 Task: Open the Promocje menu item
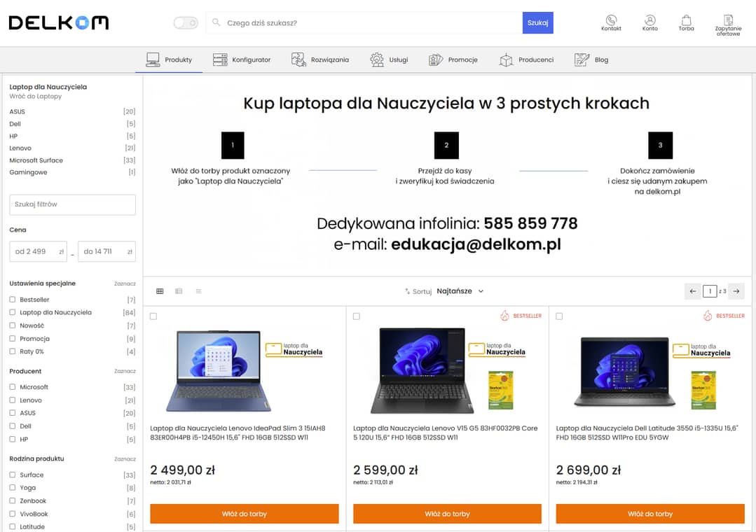click(x=453, y=60)
